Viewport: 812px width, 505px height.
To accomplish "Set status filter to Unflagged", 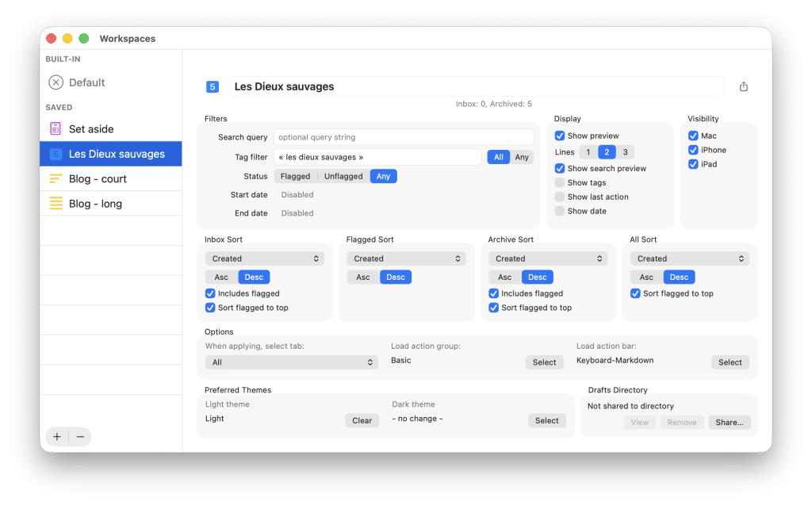I will 343,176.
